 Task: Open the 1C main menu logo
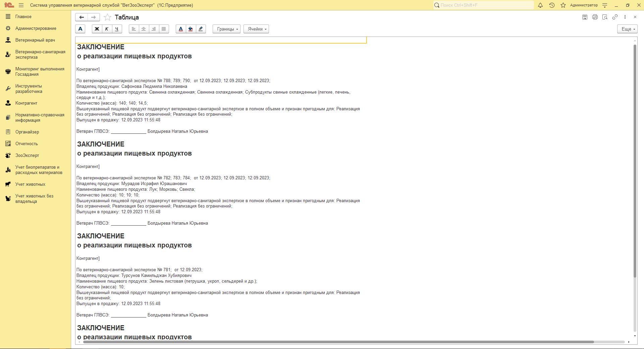(9, 5)
